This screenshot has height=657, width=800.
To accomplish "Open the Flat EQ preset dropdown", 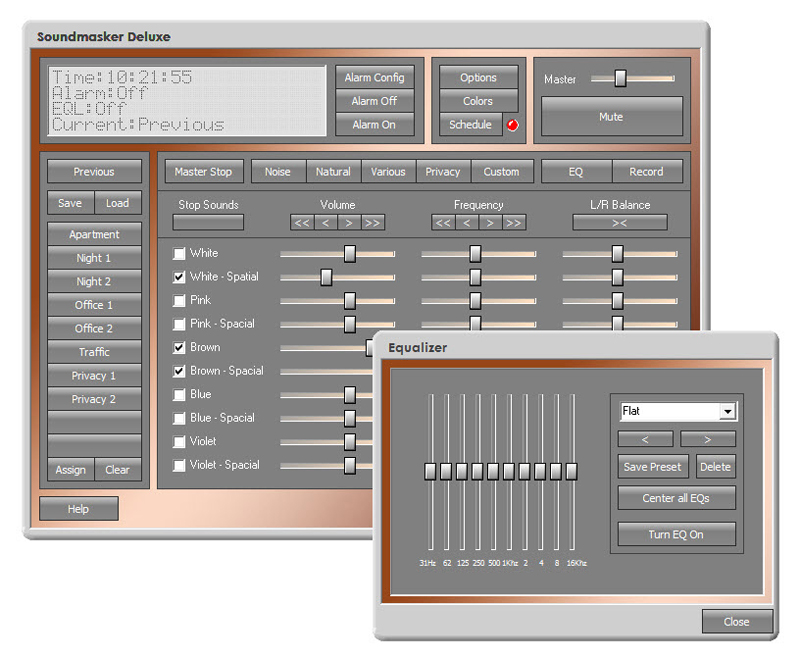I will click(x=728, y=411).
